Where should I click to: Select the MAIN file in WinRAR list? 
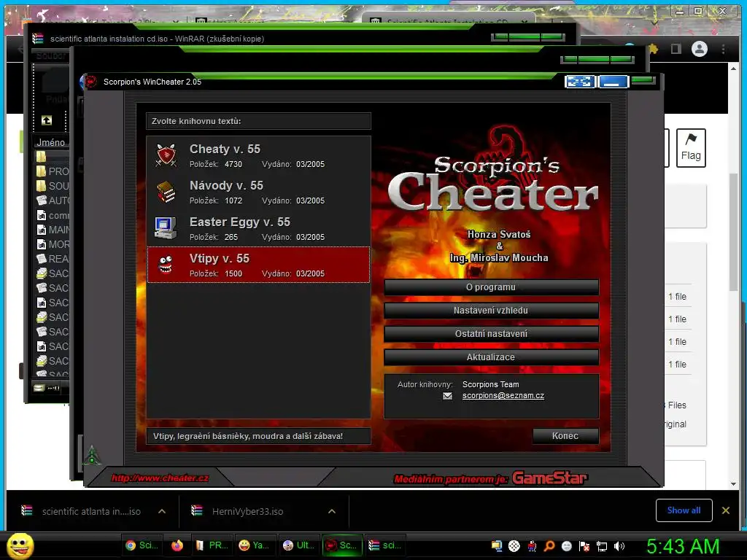(x=53, y=230)
